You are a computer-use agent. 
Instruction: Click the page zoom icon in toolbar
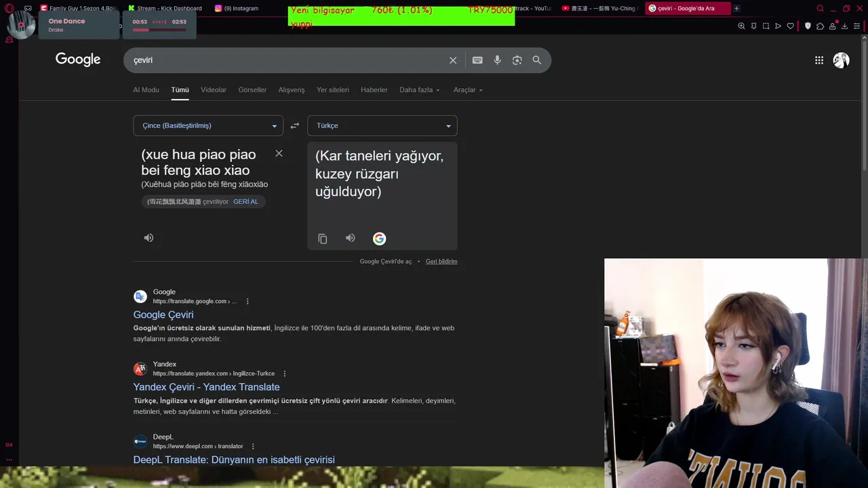[741, 26]
